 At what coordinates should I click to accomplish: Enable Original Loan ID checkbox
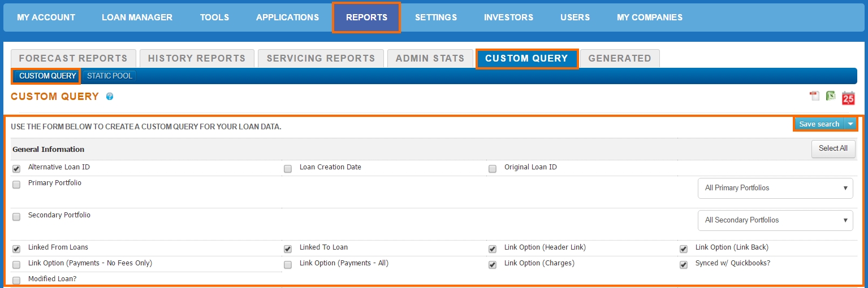pyautogui.click(x=493, y=169)
